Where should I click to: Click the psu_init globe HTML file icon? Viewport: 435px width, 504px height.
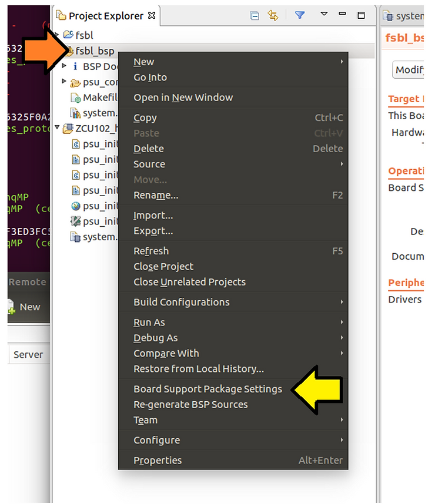pyautogui.click(x=76, y=206)
